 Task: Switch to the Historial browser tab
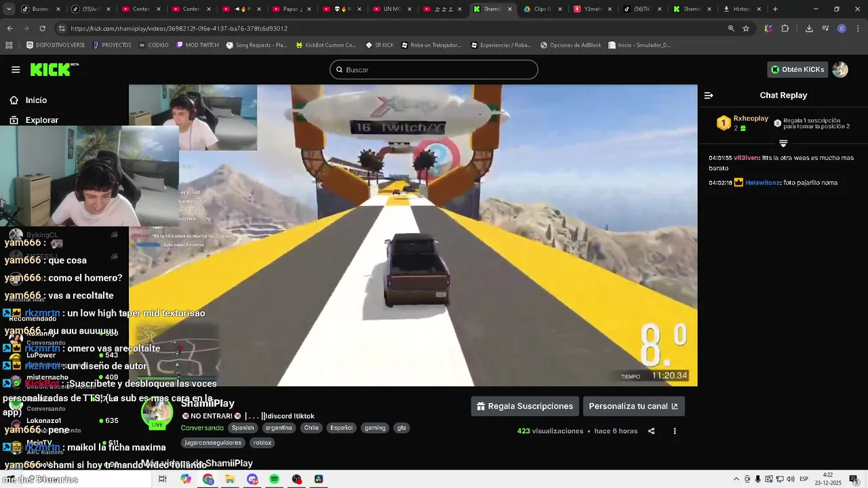[x=741, y=9]
